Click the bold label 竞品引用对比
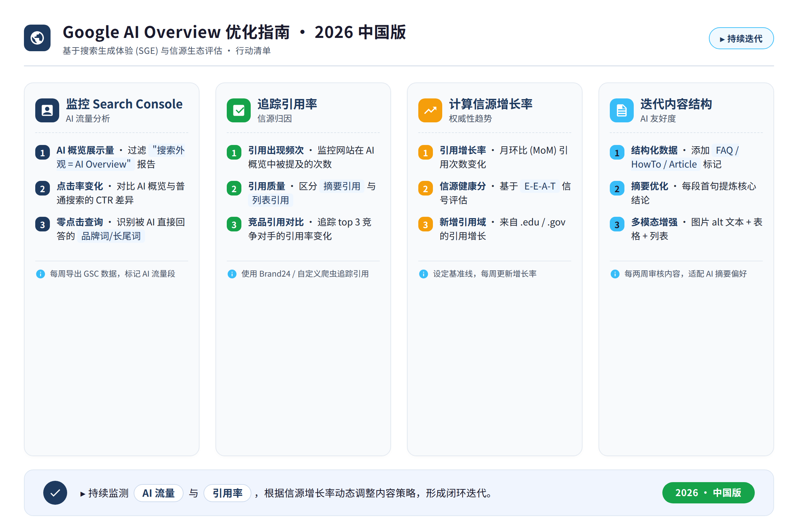Image resolution: width=798 pixels, height=532 pixels. [276, 222]
